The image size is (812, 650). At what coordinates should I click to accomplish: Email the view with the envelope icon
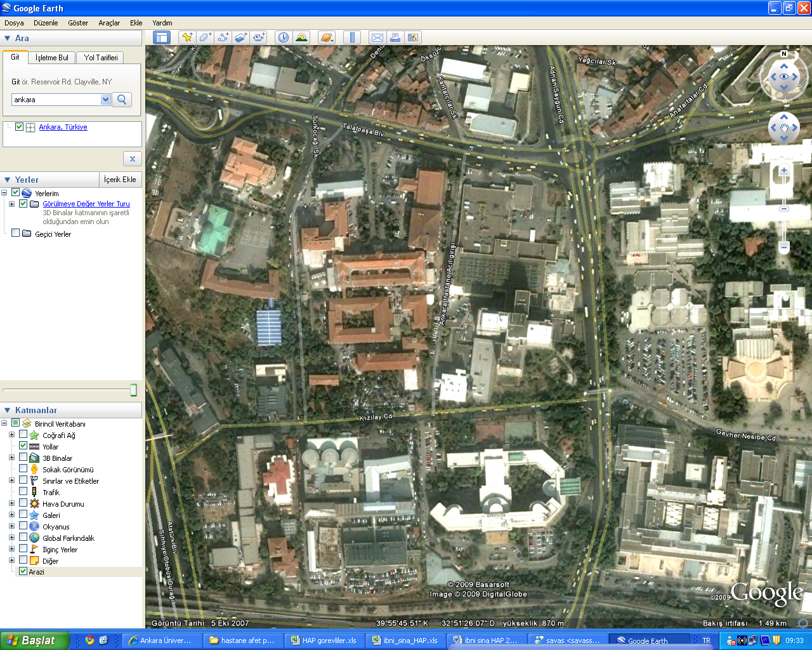pos(377,37)
